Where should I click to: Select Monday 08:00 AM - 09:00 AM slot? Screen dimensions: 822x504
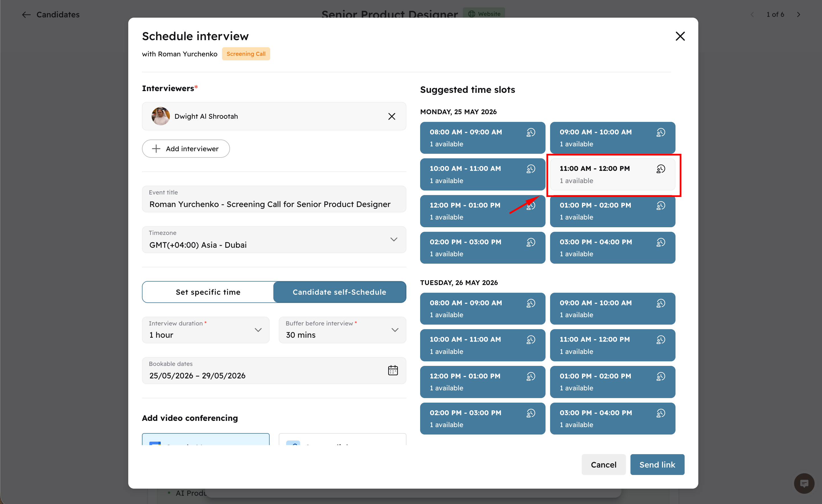pos(482,138)
